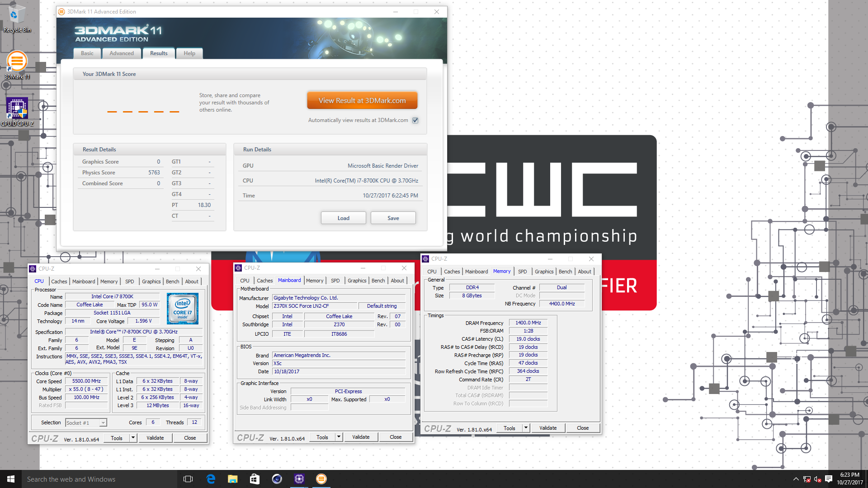Image resolution: width=868 pixels, height=488 pixels.
Task: Switch to CPU-Z via its taskbar icon
Action: tap(299, 479)
